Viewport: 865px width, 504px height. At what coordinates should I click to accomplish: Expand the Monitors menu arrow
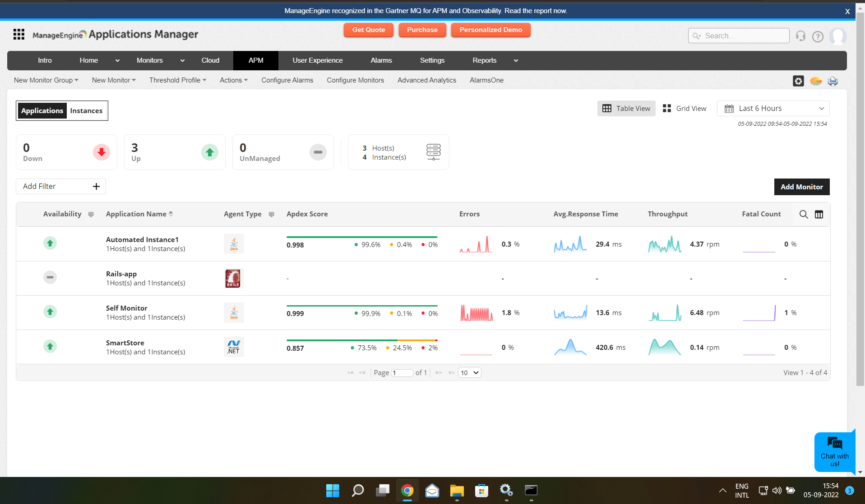182,61
